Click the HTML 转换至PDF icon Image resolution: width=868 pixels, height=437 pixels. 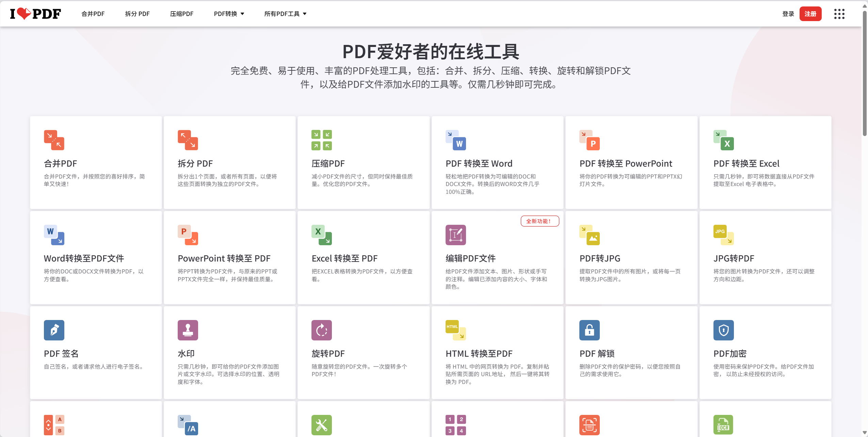[x=456, y=330]
